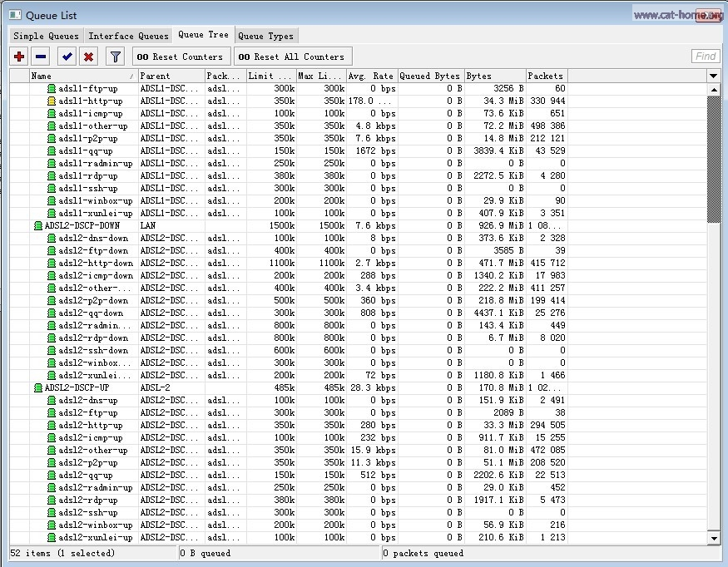
Task: Click the Remove queue minus icon
Action: 41,57
